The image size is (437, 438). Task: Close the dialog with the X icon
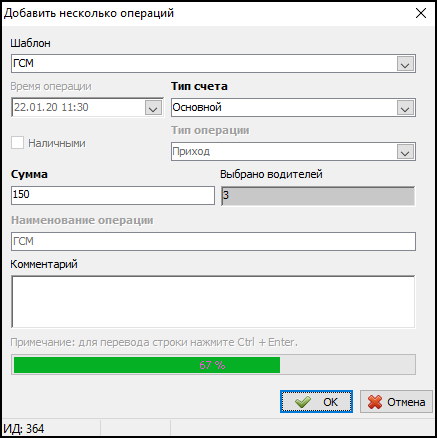pos(421,13)
